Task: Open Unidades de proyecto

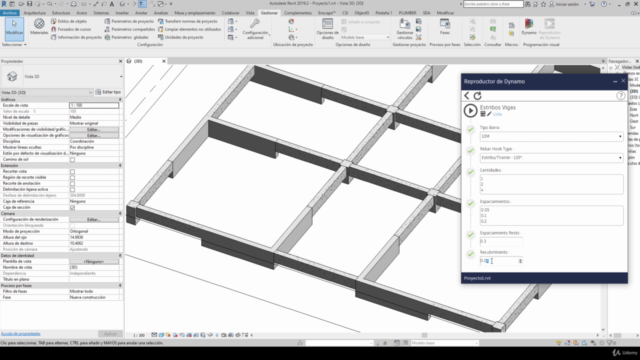Action: 180,37
